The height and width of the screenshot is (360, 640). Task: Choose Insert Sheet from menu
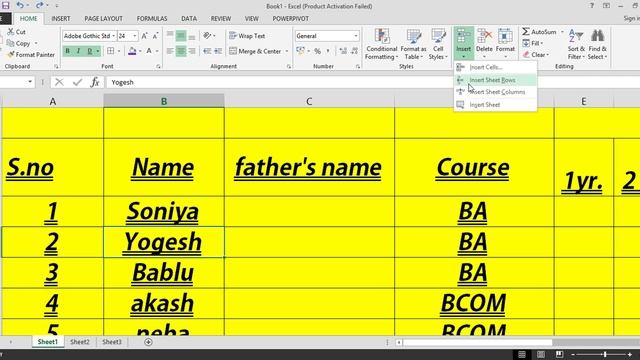coord(496,105)
